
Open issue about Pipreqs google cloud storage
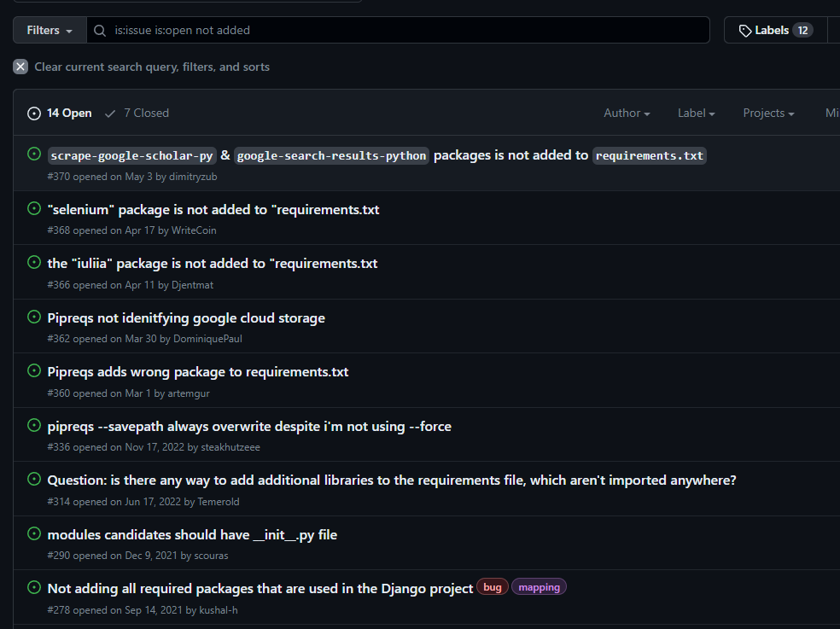click(186, 317)
